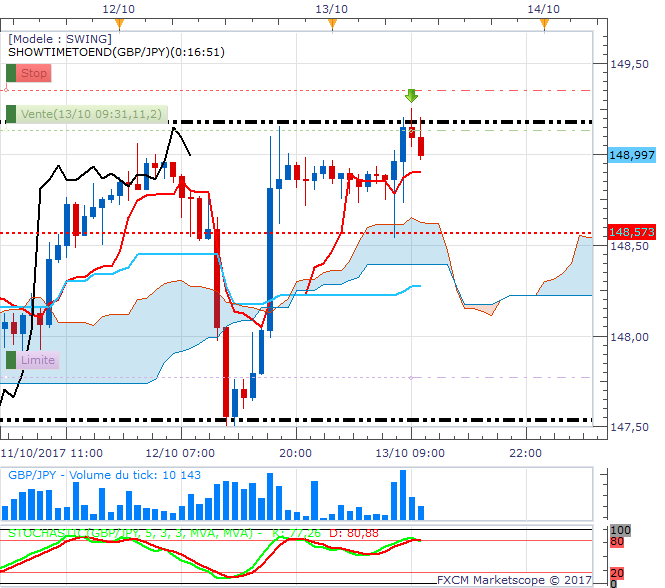This screenshot has height=588, width=665.
Task: Click the SHOWTIMETOEND(GBP/JPY)(0:16:51) indicator label
Action: (116, 52)
